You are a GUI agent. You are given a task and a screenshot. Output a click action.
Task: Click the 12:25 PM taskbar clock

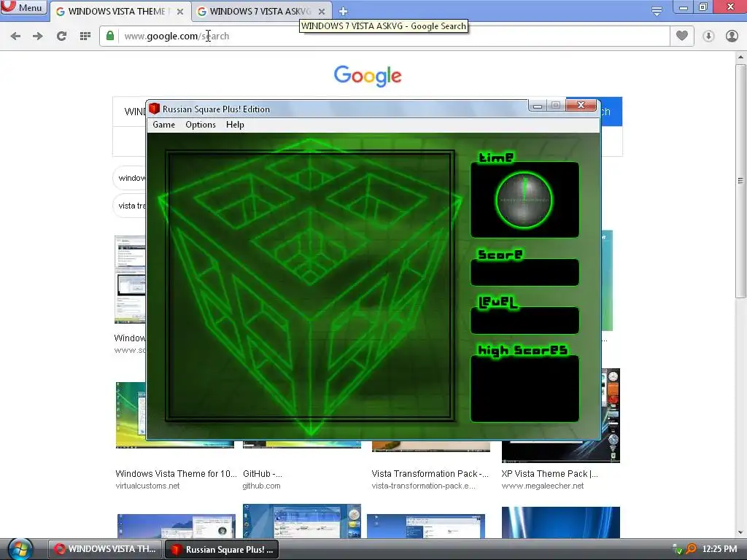click(x=720, y=549)
